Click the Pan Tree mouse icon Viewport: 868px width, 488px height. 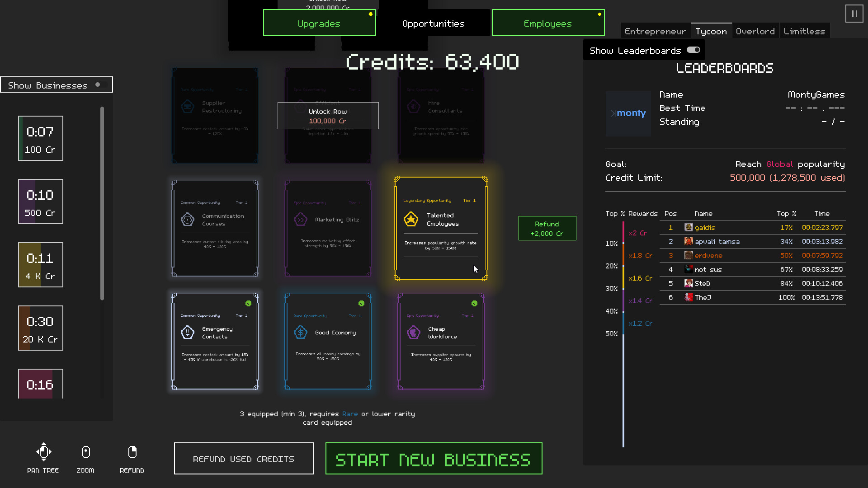click(x=43, y=452)
